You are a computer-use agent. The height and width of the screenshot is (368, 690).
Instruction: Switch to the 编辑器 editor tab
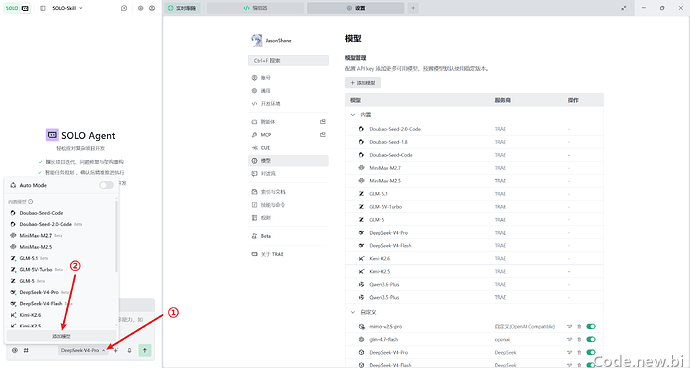click(x=255, y=8)
